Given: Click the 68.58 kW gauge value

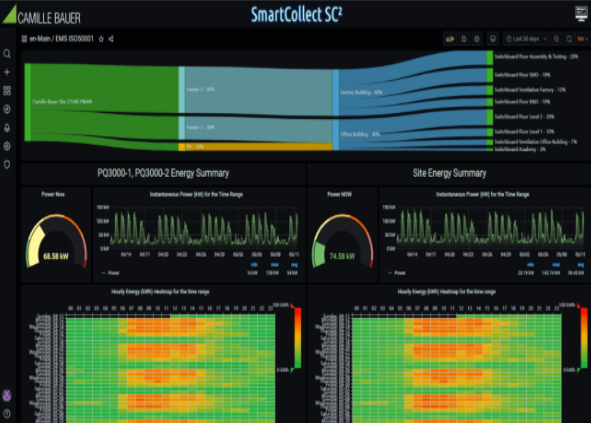Looking at the screenshot, I should click(x=56, y=256).
